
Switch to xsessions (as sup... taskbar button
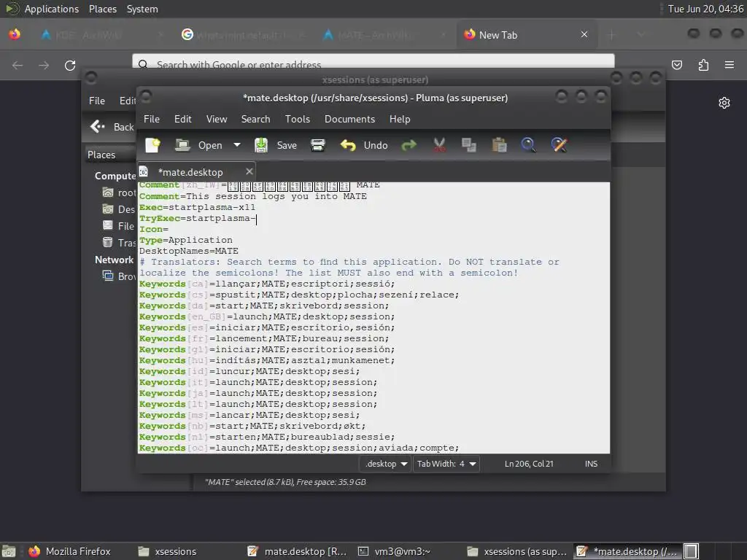pos(517,551)
